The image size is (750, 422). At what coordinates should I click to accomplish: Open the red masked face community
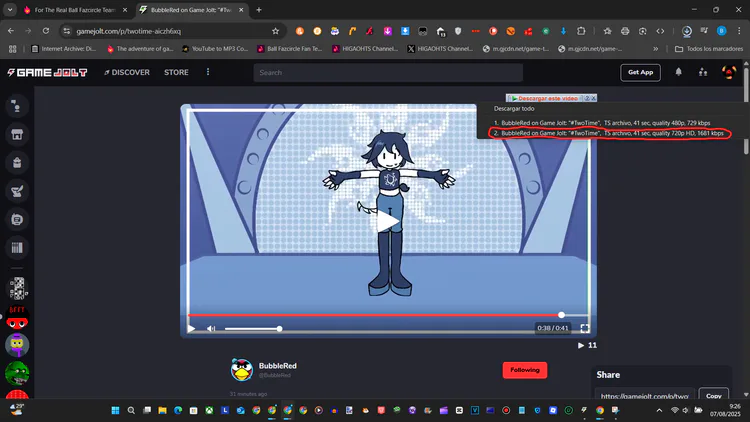pos(17,317)
